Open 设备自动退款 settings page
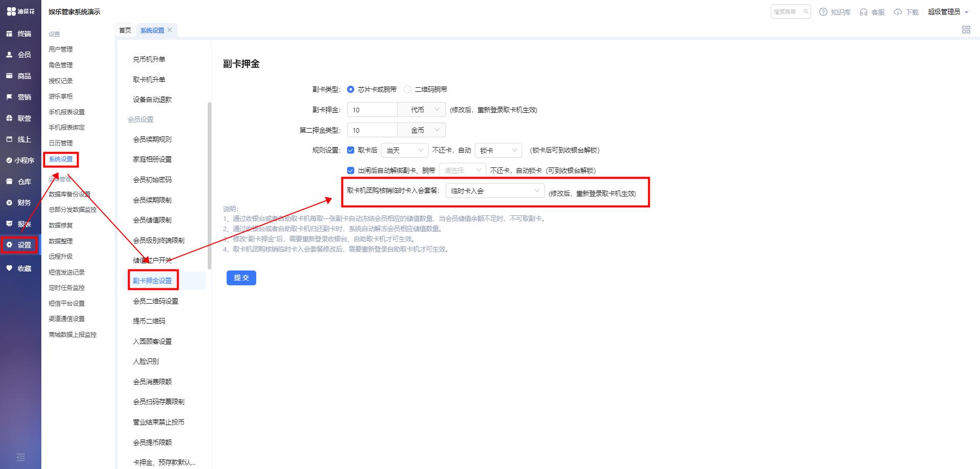This screenshot has width=980, height=469. 152,100
